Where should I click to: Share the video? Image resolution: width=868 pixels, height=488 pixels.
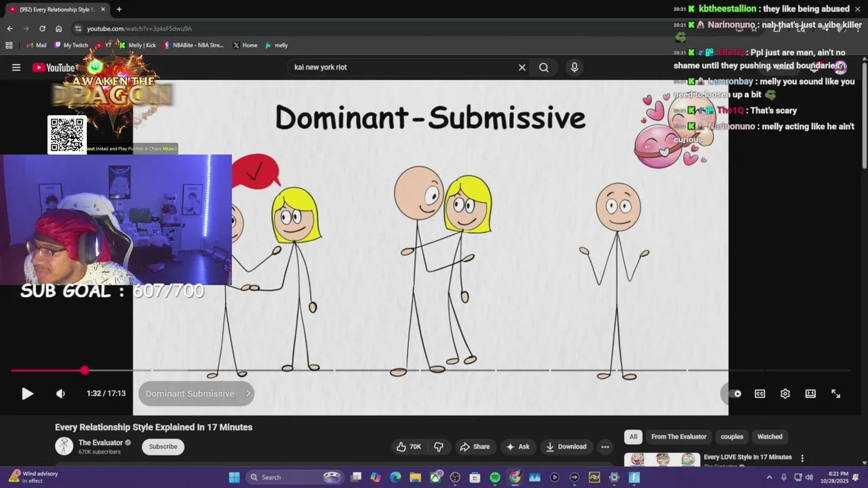pos(475,447)
